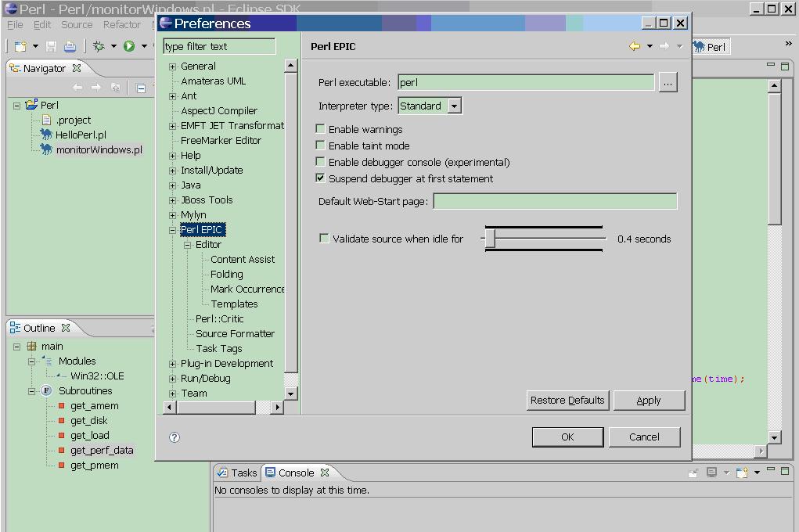Screen dimensions: 799x532
Task: Click the Default Web-Start page field
Action: (x=555, y=201)
